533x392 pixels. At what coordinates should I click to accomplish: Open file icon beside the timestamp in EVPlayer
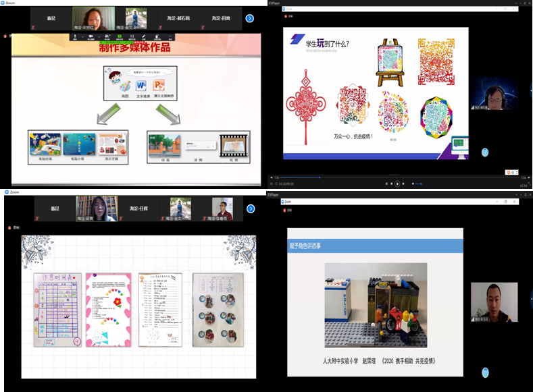click(272, 184)
